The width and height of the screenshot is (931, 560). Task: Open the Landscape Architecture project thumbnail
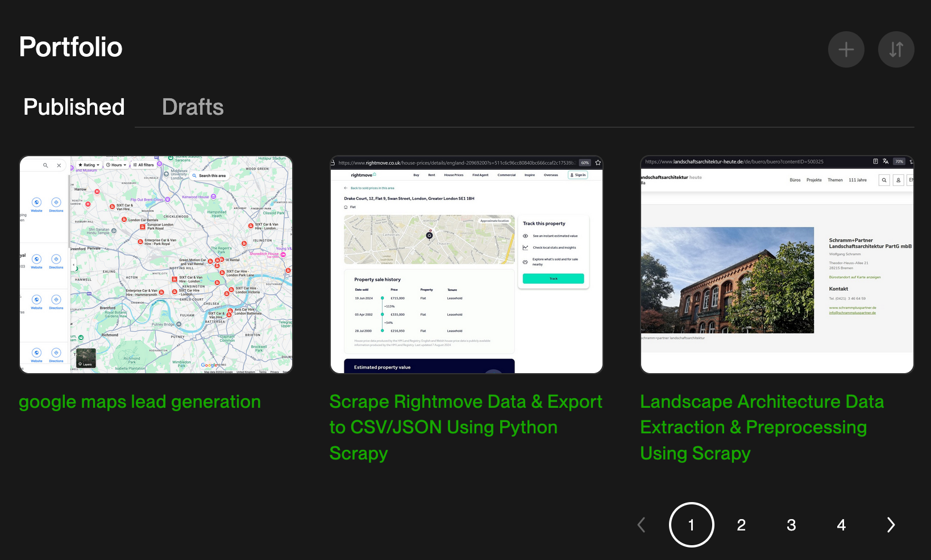click(777, 265)
